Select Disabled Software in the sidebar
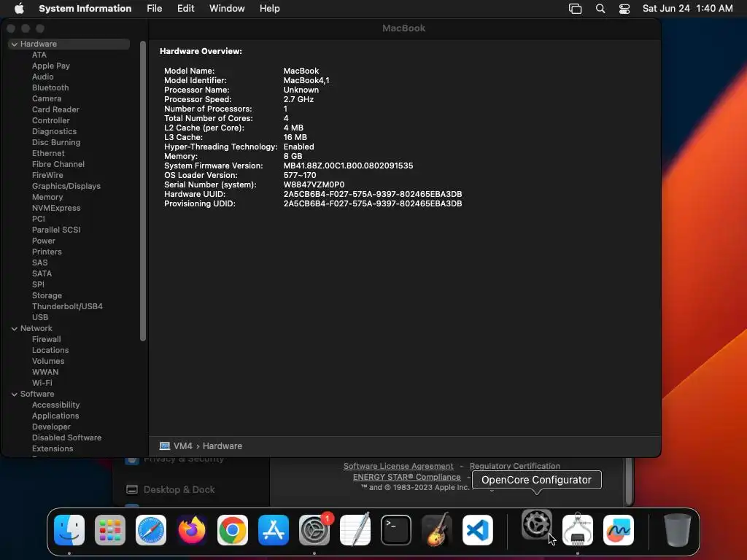 click(66, 438)
